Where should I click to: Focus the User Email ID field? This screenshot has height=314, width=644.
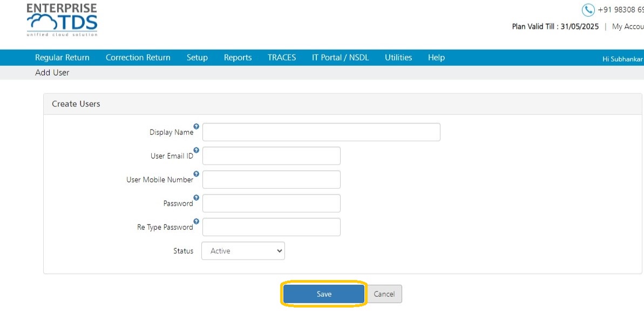click(272, 156)
